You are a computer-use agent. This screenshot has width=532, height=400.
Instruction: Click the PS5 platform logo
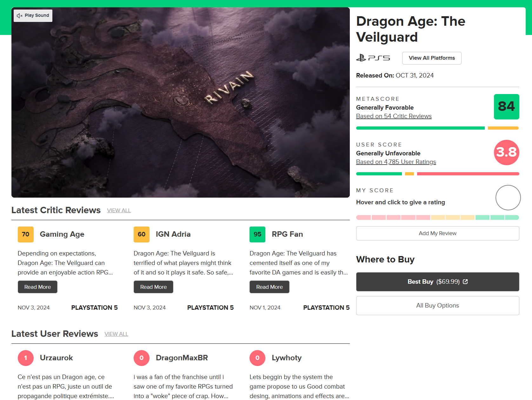click(x=373, y=58)
